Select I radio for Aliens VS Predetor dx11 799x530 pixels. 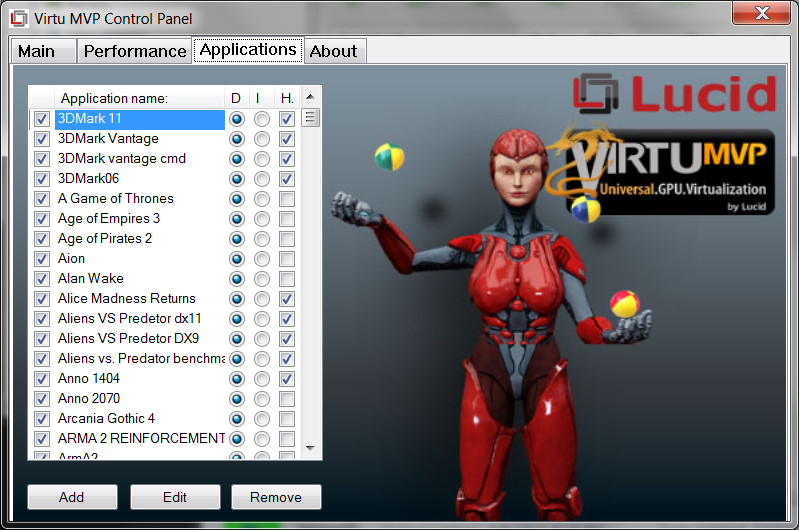pos(262,319)
